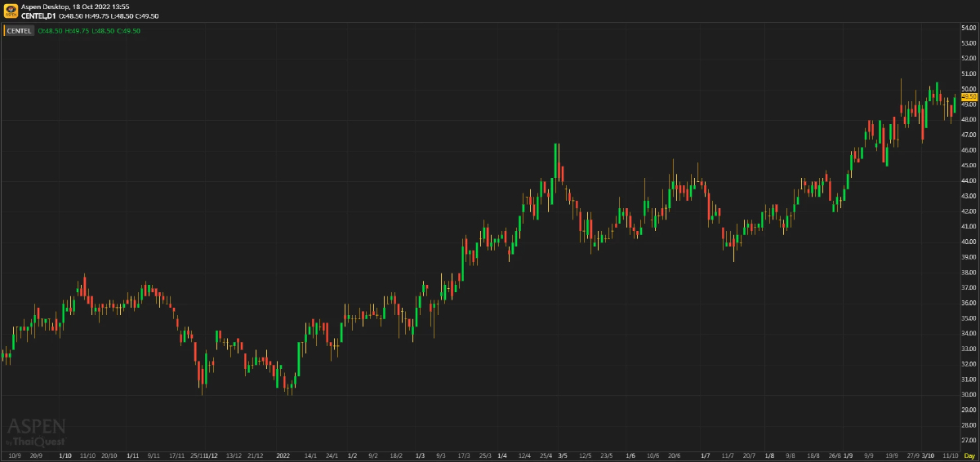
Task: Click the 46.00 price scale label
Action: pos(969,150)
